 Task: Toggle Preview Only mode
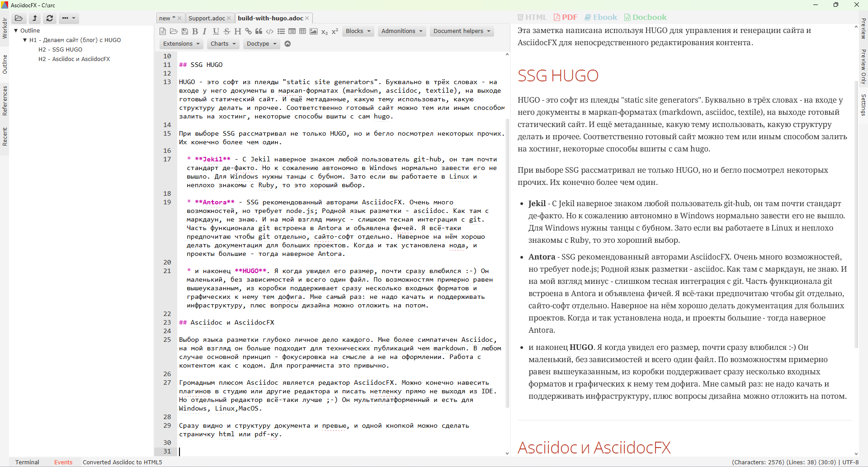click(863, 67)
